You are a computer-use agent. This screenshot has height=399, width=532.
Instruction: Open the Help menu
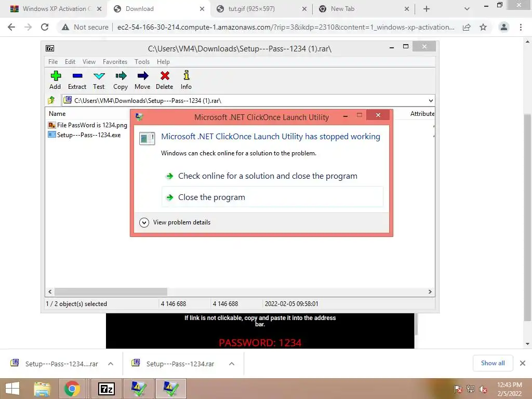point(163,62)
